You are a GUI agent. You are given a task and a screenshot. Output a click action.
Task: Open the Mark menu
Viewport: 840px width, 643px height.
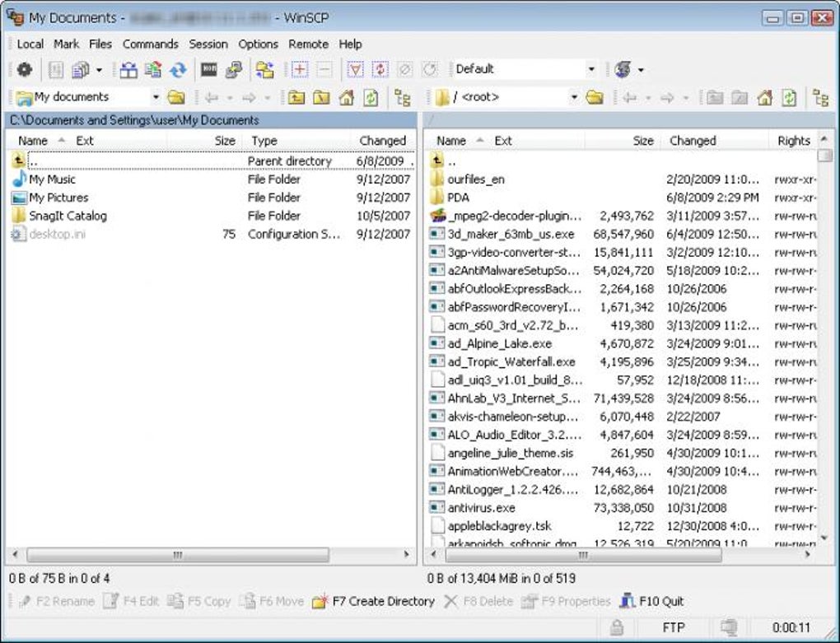coord(67,44)
